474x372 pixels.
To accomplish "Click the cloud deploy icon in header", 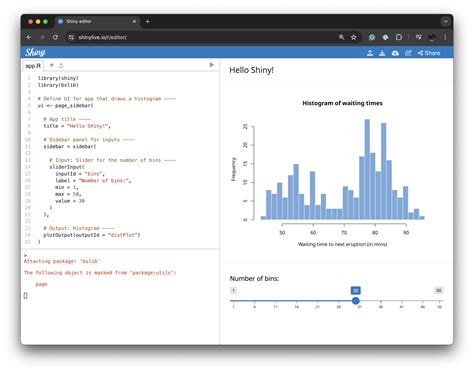I will (395, 53).
